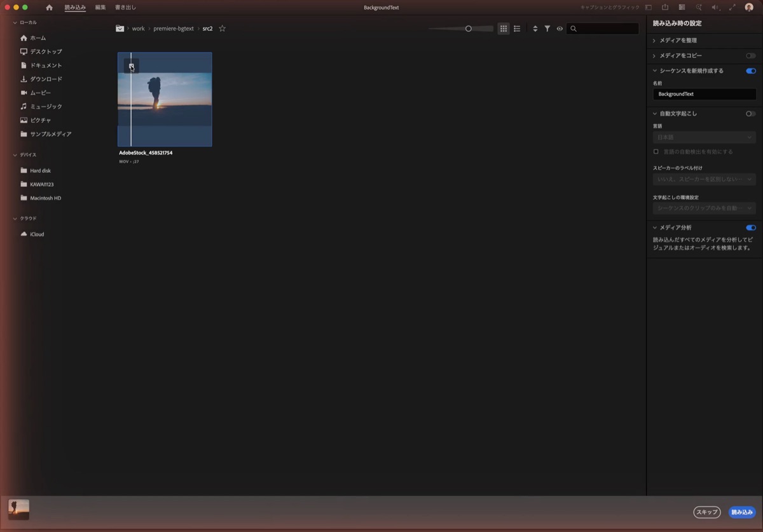Open the file type filter funnel
The width and height of the screenshot is (763, 532).
(x=547, y=29)
